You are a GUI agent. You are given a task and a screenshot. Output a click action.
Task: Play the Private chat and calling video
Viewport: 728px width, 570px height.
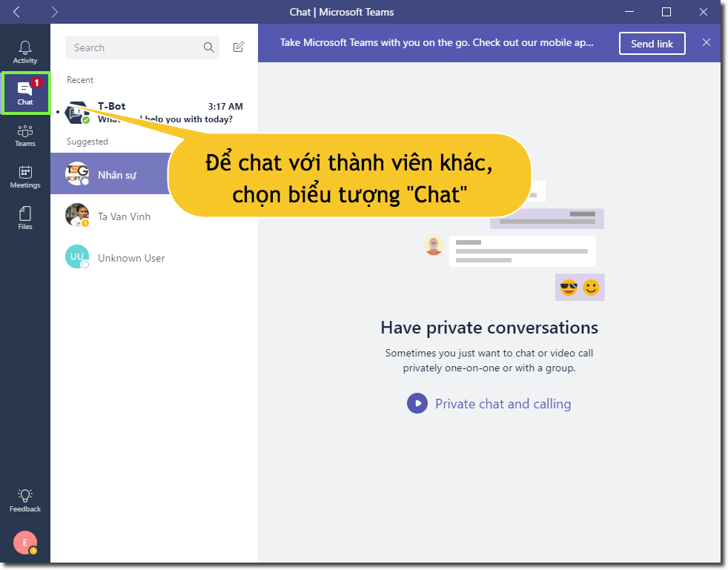click(417, 403)
